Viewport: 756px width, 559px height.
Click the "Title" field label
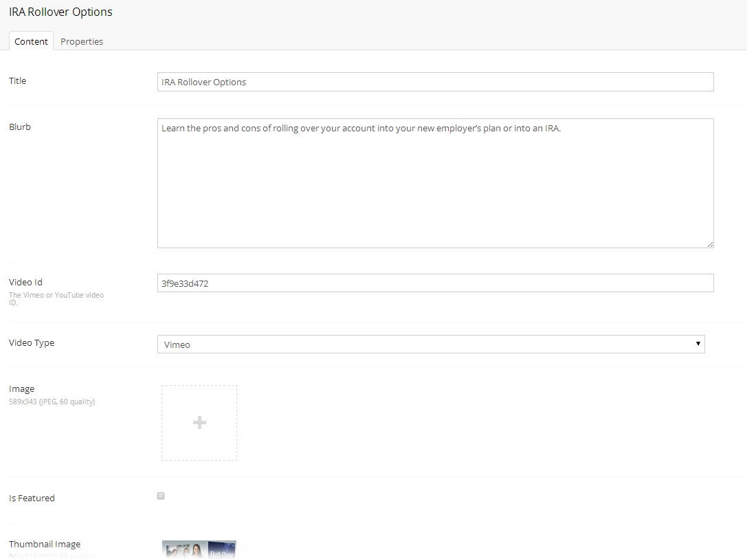click(x=17, y=80)
